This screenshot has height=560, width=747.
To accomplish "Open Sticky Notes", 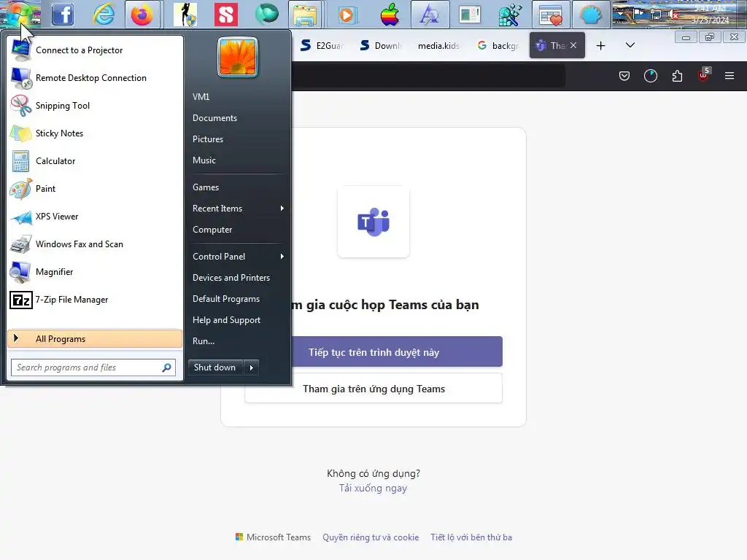I will [95, 133].
